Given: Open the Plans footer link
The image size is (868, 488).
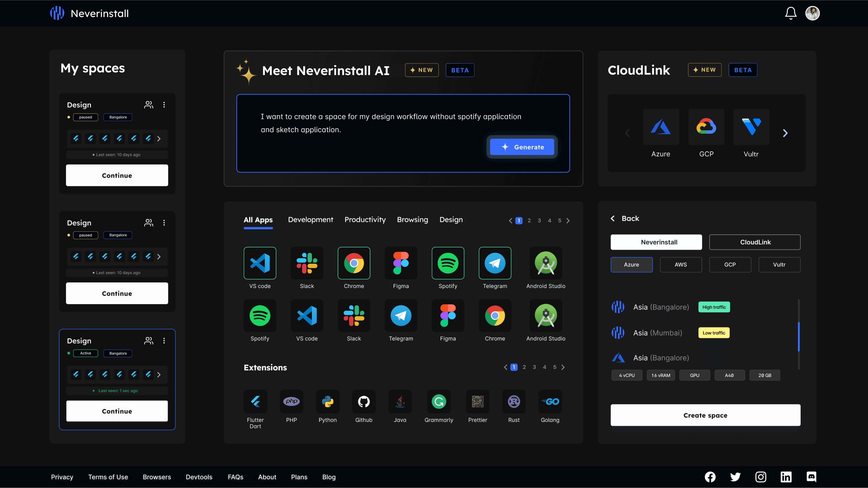Looking at the screenshot, I should click(x=299, y=477).
